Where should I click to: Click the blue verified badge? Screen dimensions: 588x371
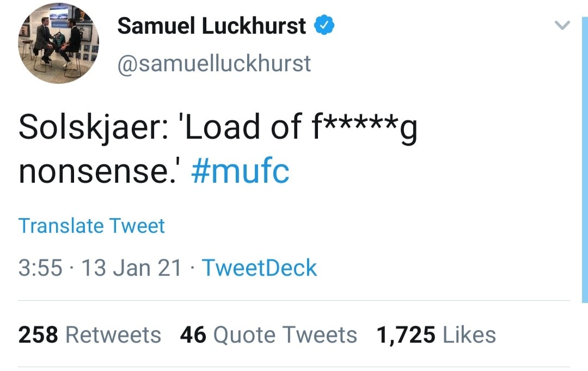[x=325, y=25]
